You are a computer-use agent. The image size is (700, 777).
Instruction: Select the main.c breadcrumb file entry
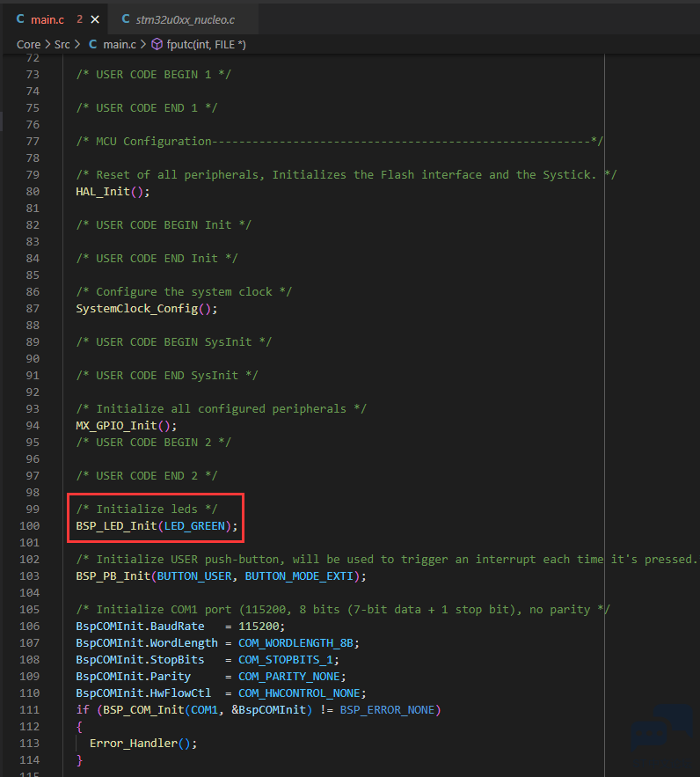click(119, 44)
